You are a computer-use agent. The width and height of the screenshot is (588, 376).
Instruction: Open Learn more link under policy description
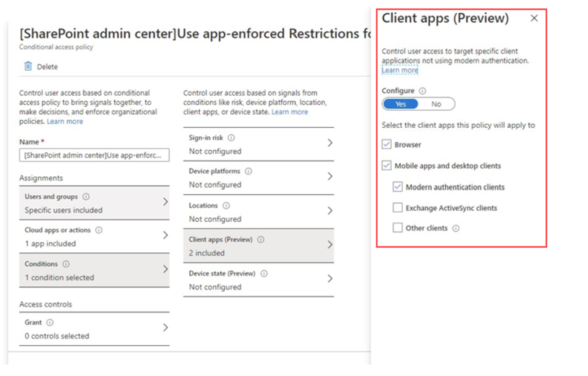coord(65,122)
